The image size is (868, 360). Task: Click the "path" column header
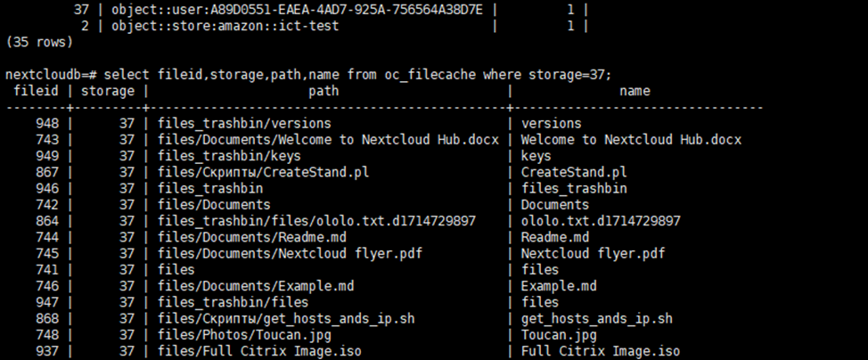(323, 91)
